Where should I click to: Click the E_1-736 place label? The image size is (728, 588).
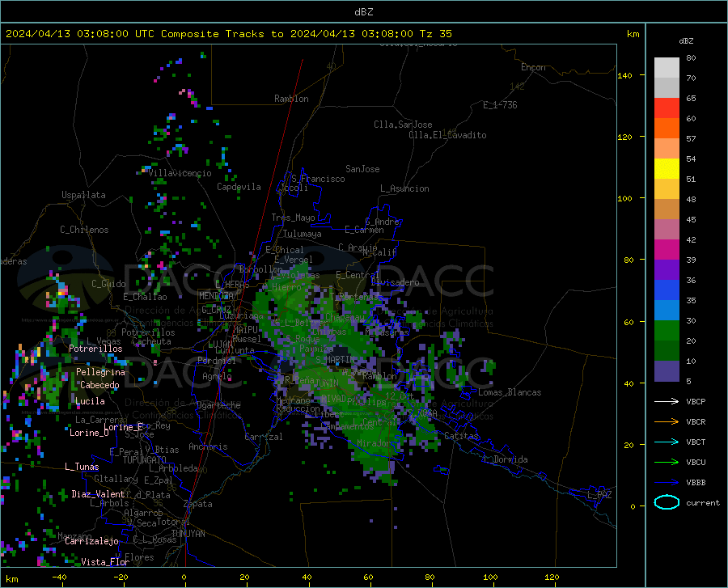coord(500,105)
